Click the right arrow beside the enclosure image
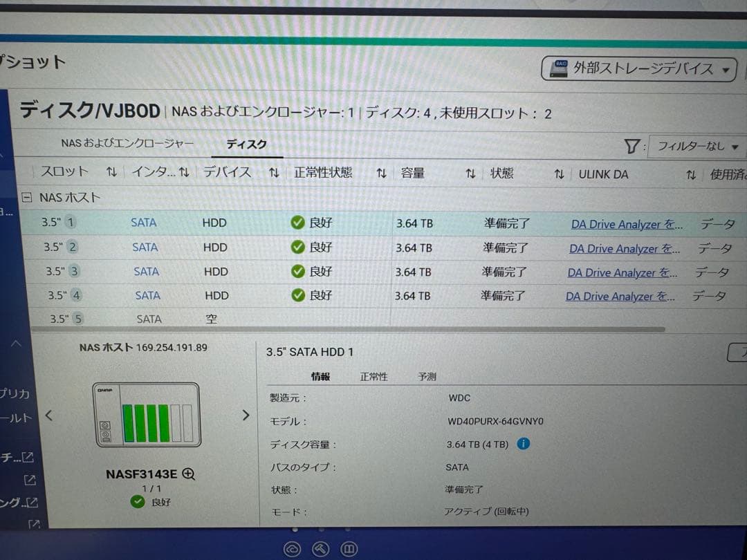Screen dimensions: 747x560 tap(246, 415)
